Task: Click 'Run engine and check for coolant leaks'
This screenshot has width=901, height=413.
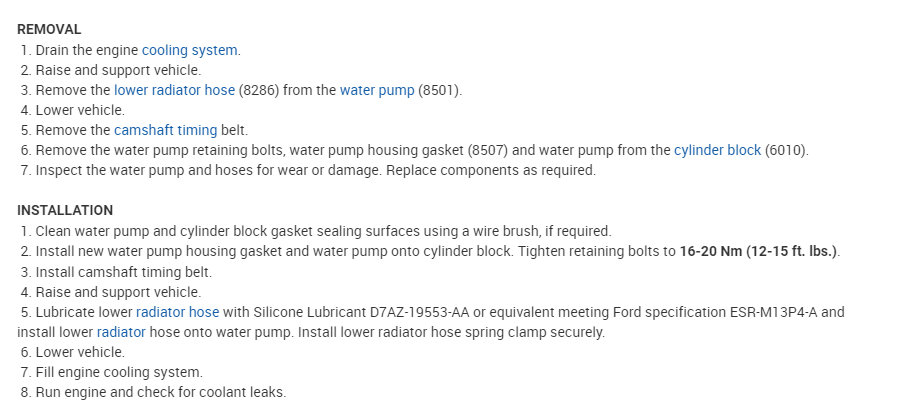Action: (x=160, y=392)
